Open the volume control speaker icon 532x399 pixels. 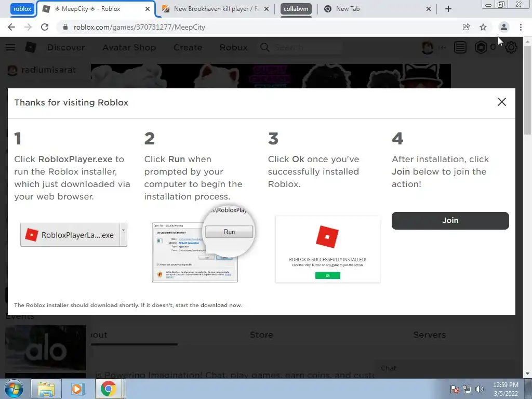pyautogui.click(x=480, y=389)
